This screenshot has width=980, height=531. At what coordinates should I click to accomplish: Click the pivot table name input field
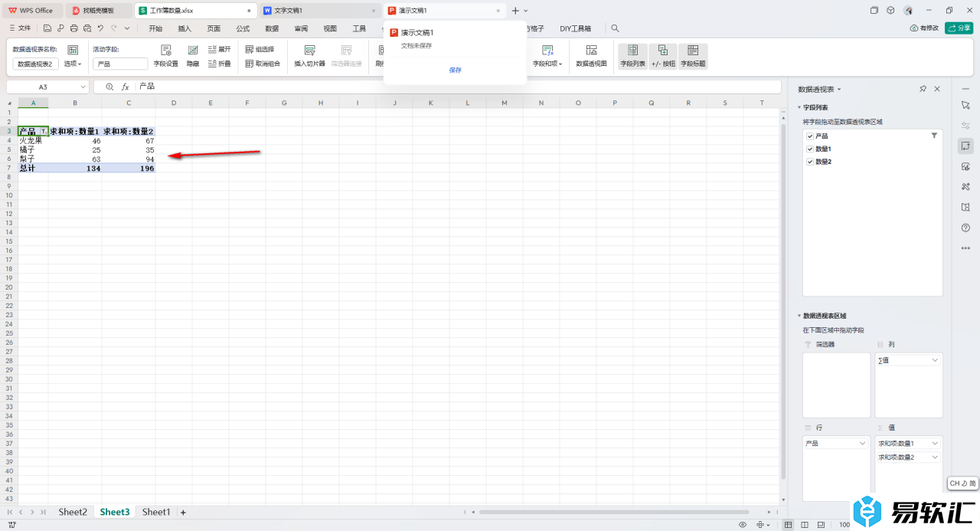click(35, 64)
